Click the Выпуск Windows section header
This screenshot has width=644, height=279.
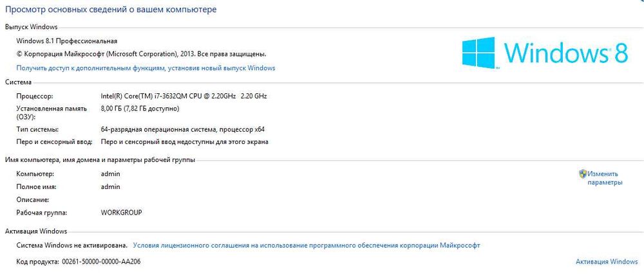[x=31, y=27]
